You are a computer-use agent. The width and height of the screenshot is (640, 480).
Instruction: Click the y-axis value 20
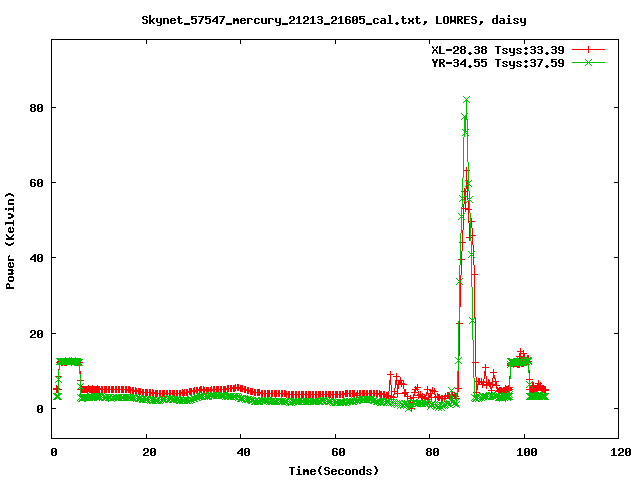(36, 334)
